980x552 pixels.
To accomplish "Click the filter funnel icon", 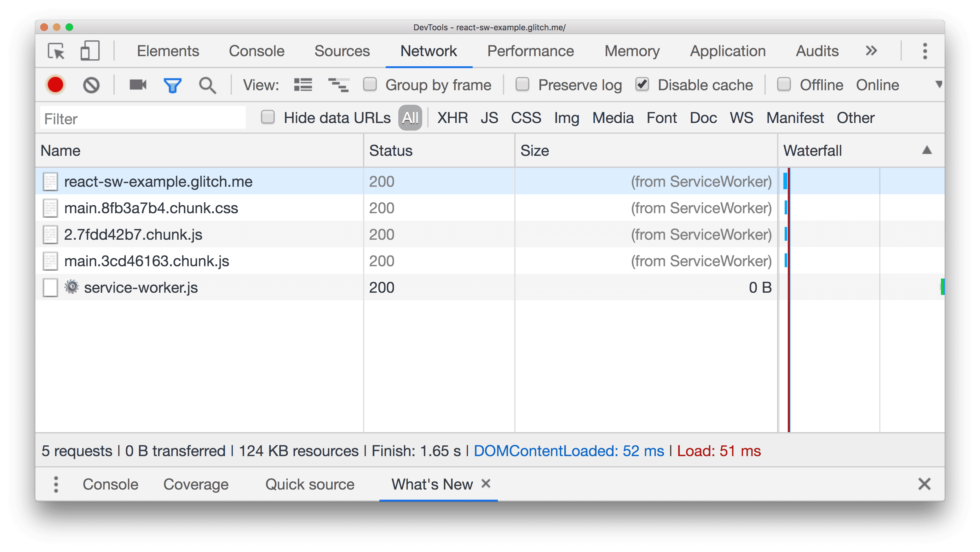I will tap(172, 85).
